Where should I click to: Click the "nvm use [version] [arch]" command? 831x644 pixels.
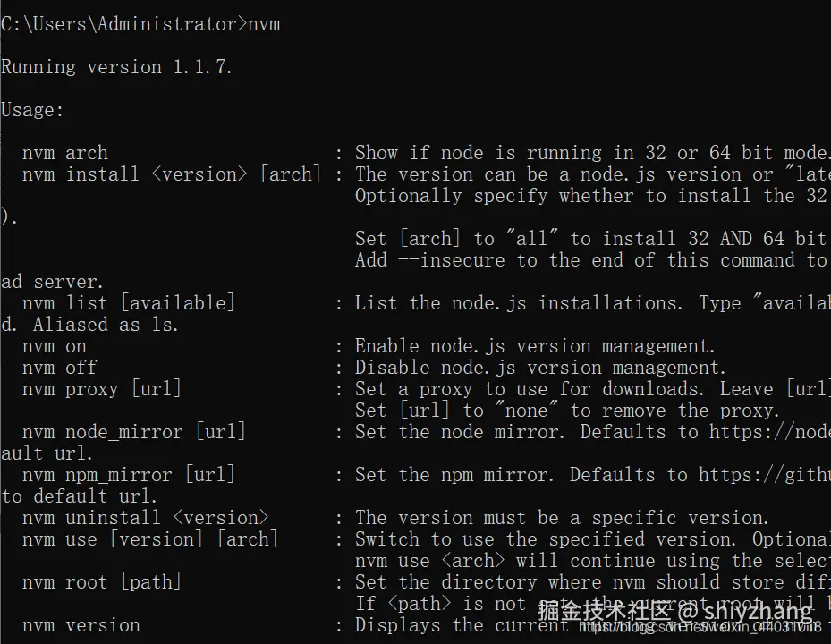pyautogui.click(x=149, y=539)
